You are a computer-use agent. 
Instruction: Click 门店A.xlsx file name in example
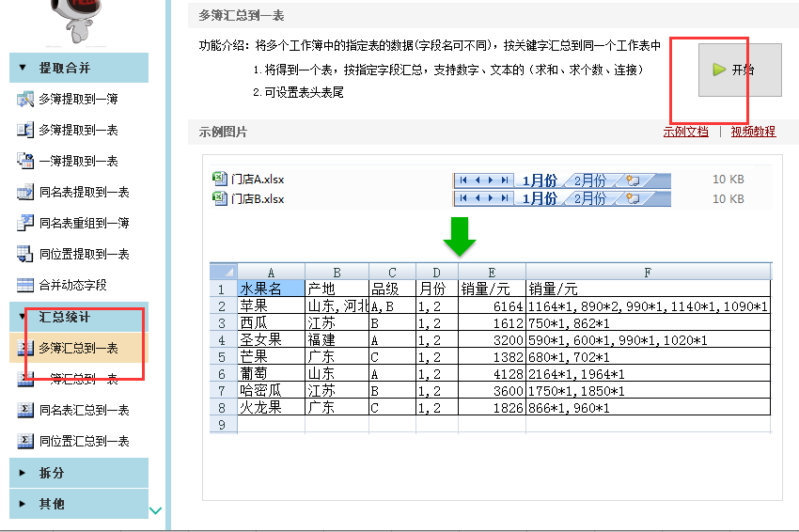(x=258, y=180)
